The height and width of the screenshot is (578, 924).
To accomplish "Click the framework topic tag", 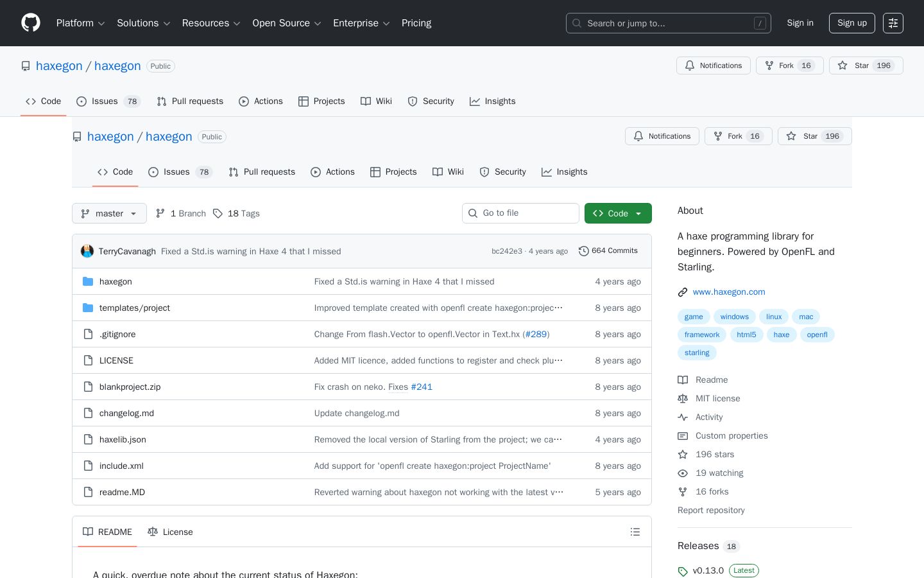I will click(x=702, y=335).
